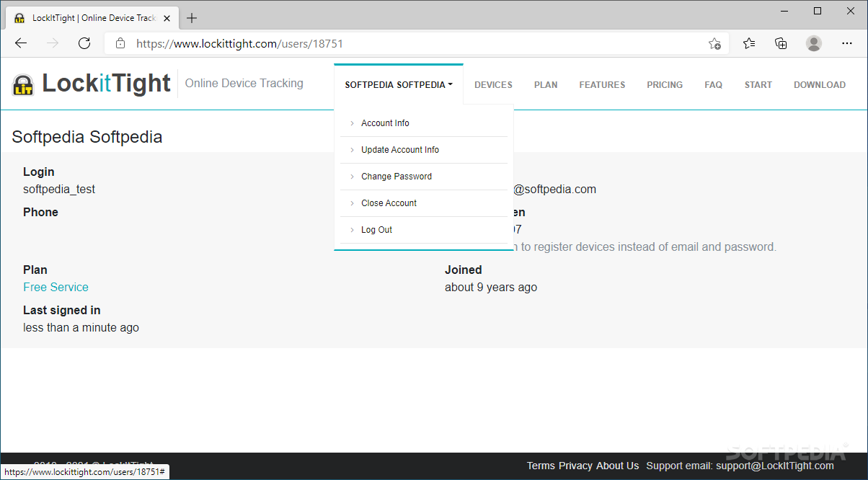The image size is (868, 480).
Task: Add page to favorites star icon
Action: tap(714, 43)
